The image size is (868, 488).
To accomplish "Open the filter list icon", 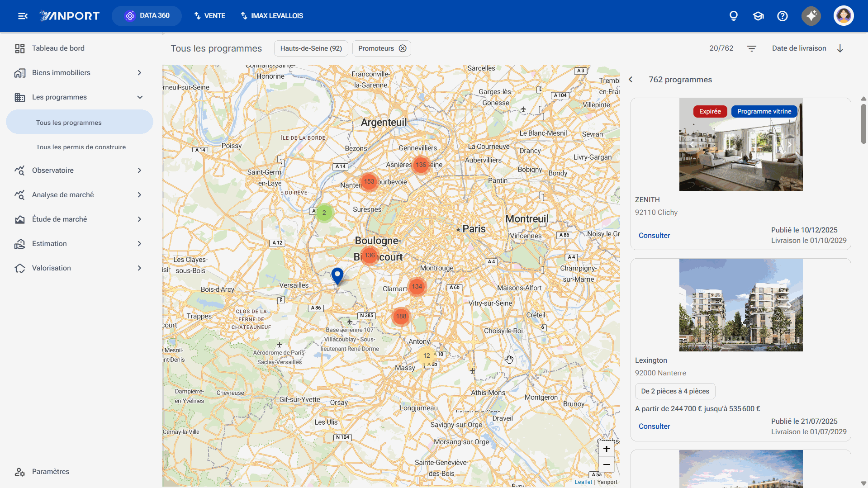I will (x=752, y=48).
